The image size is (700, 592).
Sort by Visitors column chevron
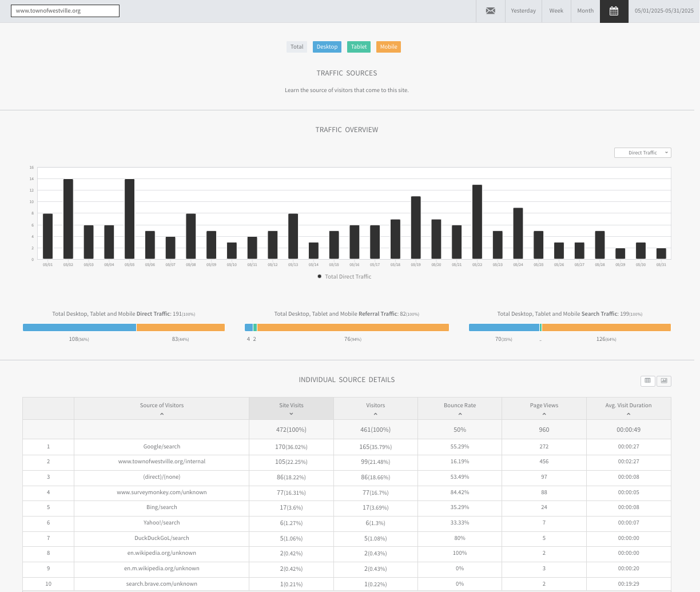[x=375, y=414]
